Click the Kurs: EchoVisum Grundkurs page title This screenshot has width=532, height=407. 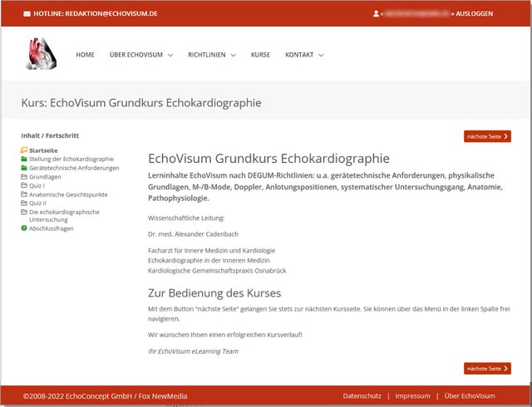coord(141,102)
